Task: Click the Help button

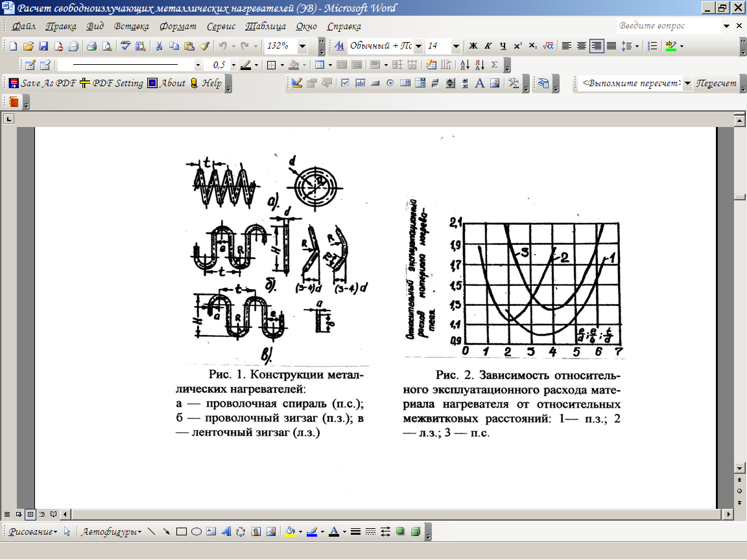Action: point(206,84)
